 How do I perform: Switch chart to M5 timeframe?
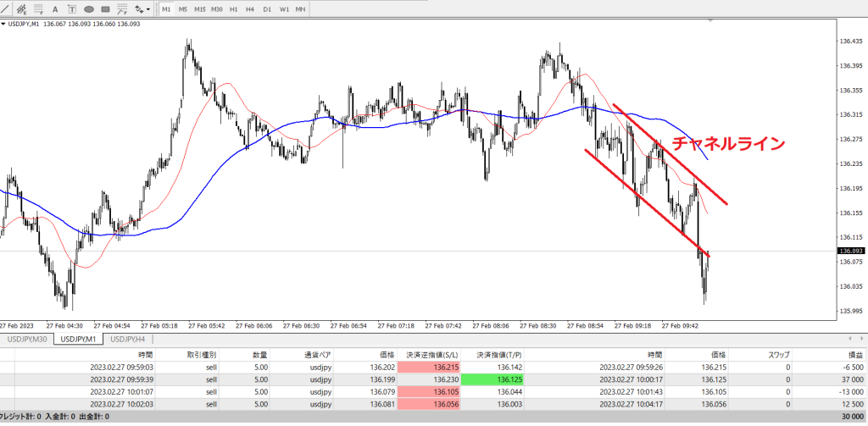click(x=183, y=9)
